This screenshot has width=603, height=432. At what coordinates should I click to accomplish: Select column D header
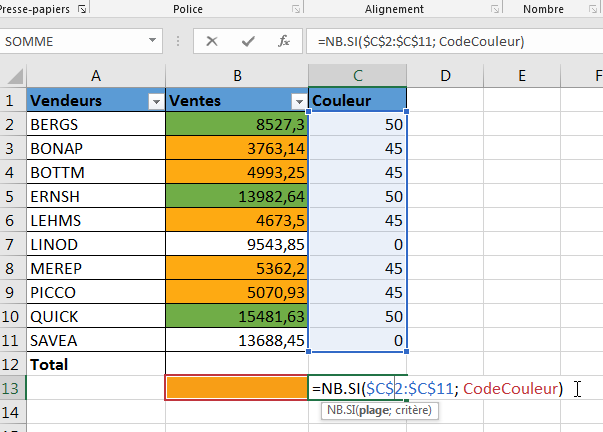coord(445,75)
